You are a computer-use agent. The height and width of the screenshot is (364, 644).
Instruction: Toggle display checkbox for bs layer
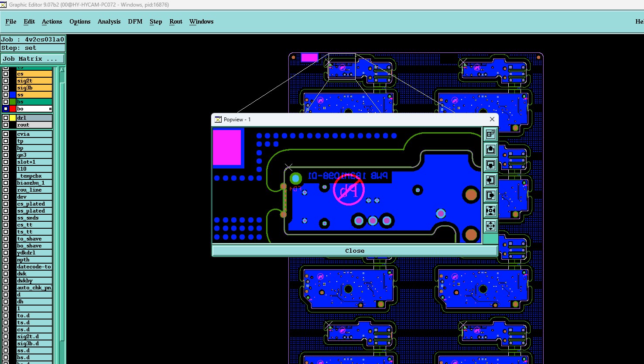pos(6,102)
